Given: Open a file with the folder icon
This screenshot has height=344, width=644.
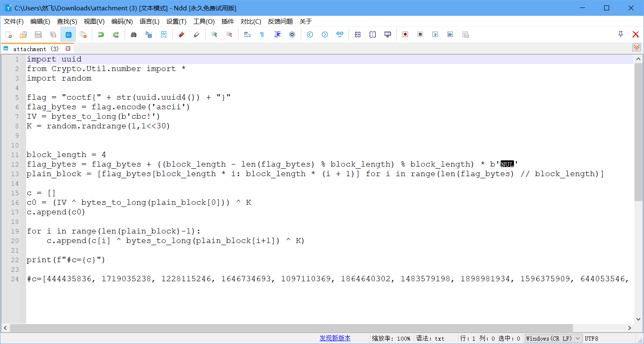Looking at the screenshot, I should 23,34.
